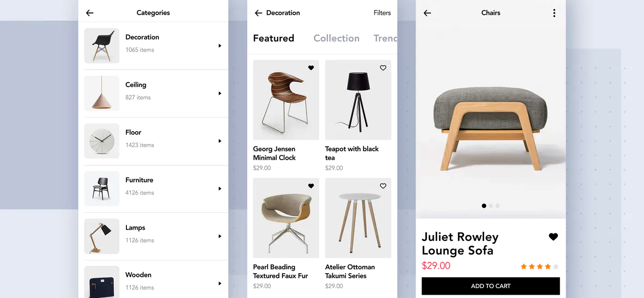Expand the Decoration category arrow

tap(220, 46)
